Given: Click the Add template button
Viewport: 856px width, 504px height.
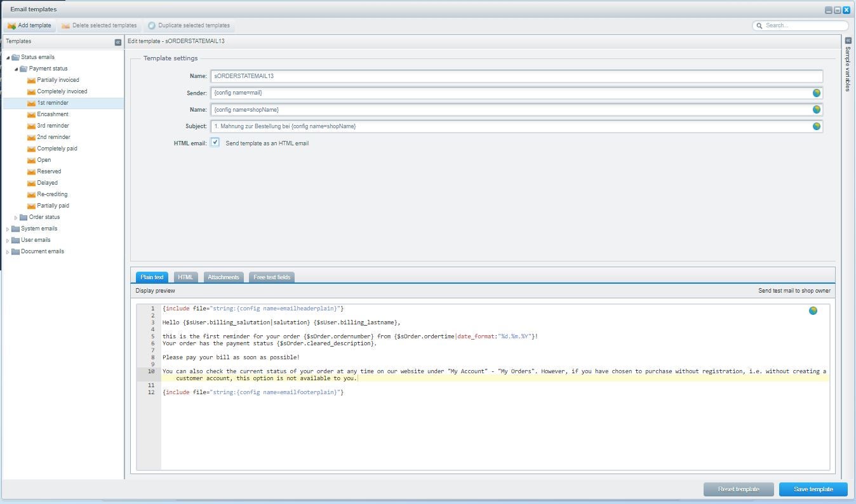Looking at the screenshot, I should pos(30,25).
